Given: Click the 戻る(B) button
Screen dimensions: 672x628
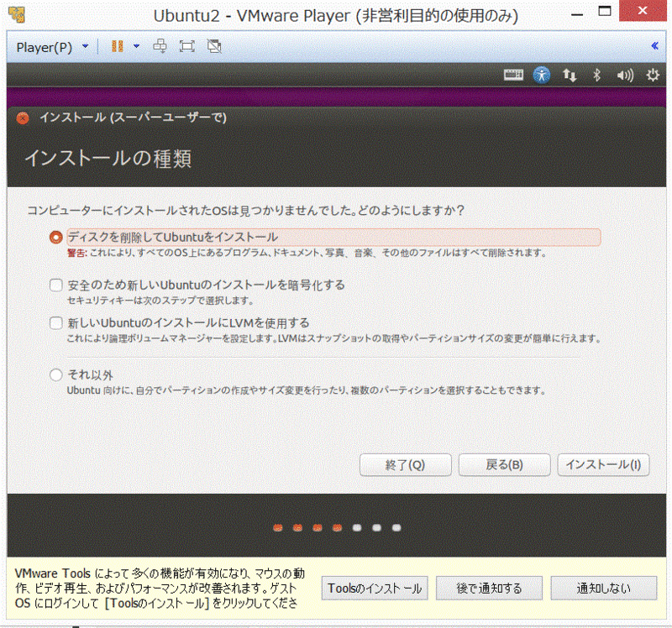Looking at the screenshot, I should pyautogui.click(x=504, y=464).
